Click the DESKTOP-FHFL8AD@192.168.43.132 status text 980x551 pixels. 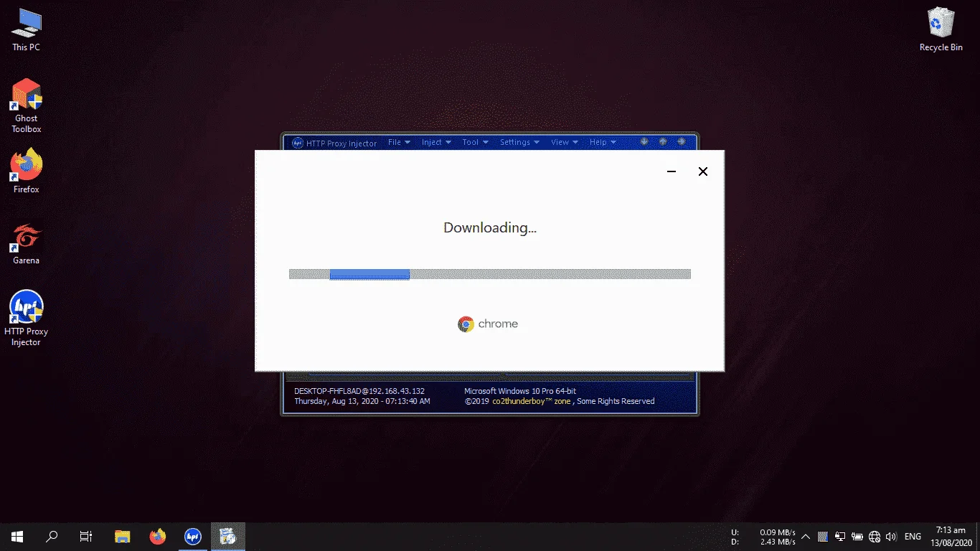[359, 391]
